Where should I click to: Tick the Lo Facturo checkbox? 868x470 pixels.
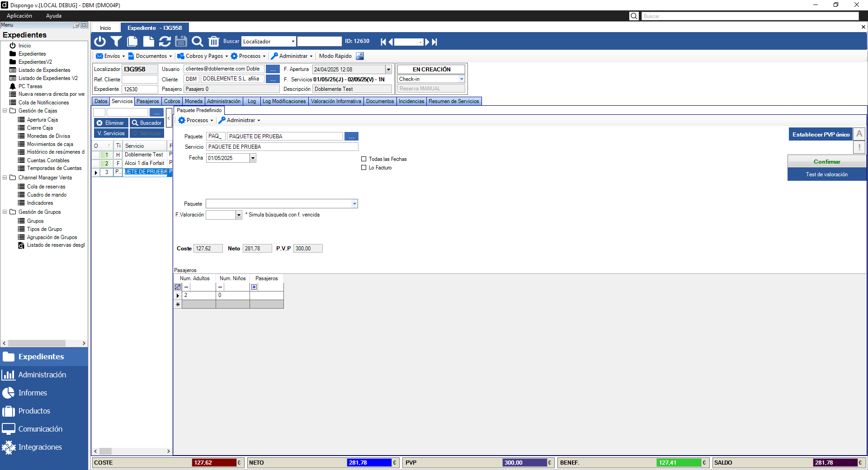click(363, 168)
